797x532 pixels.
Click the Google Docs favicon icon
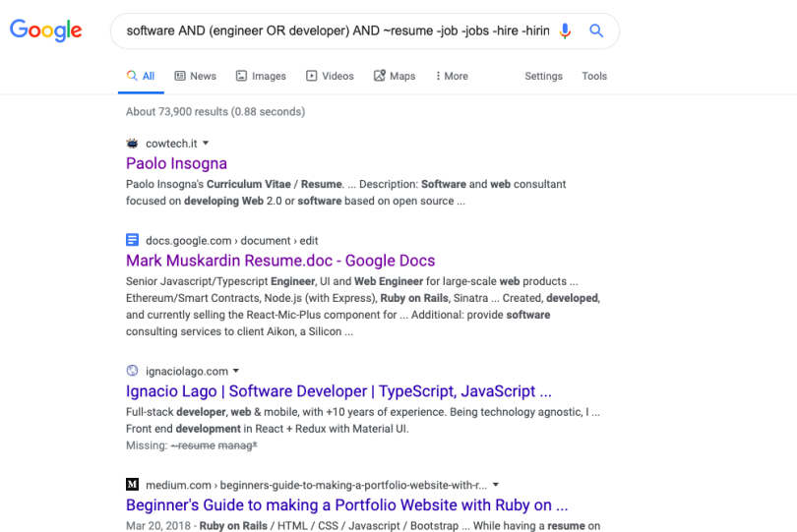[x=132, y=240]
